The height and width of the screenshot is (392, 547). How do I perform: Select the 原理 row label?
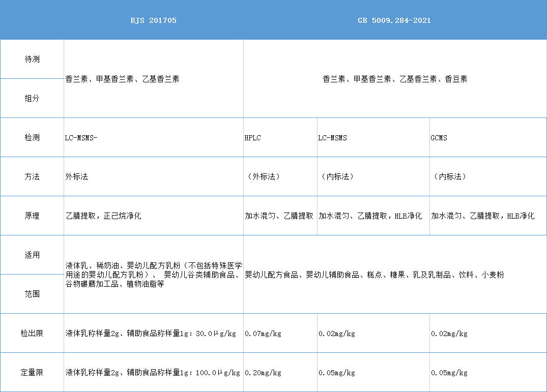click(x=32, y=216)
